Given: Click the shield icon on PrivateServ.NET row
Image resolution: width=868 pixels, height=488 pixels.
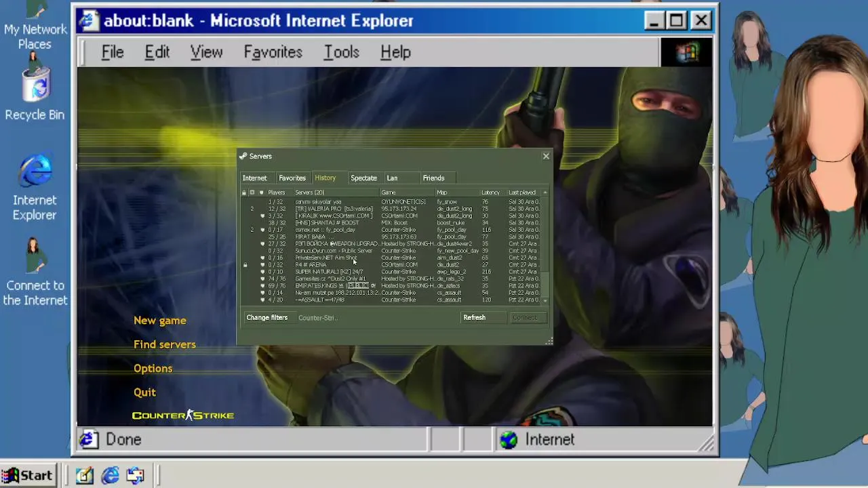Looking at the screenshot, I should tap(262, 258).
